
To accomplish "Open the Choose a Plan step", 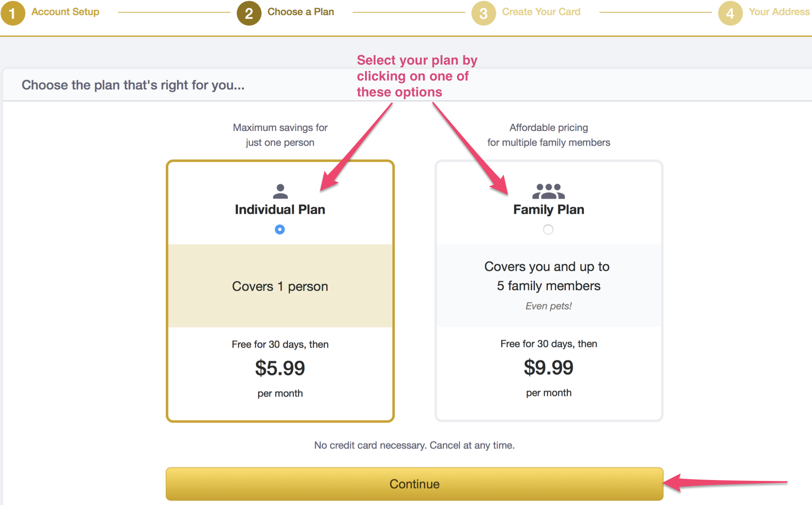I will pyautogui.click(x=301, y=12).
